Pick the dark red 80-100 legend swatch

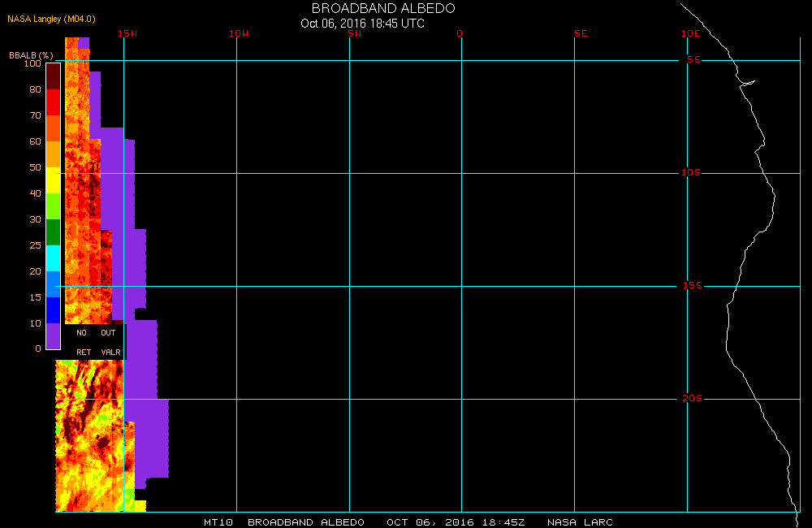pos(54,76)
